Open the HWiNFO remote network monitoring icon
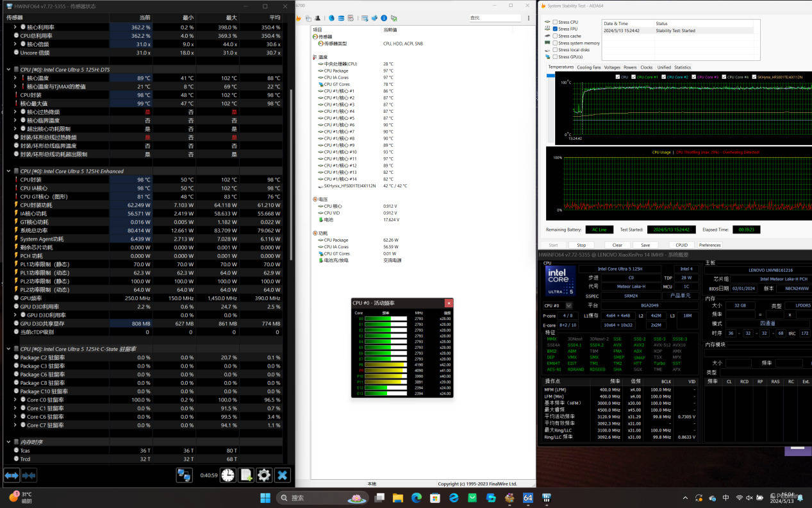The image size is (812, 508). click(185, 475)
